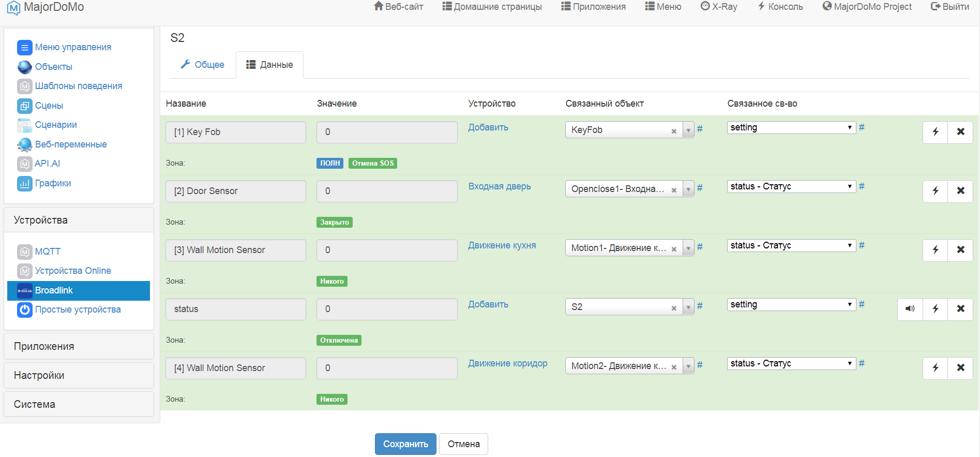Expand the S2 linked object combo box
980x457 pixels.
pos(688,307)
